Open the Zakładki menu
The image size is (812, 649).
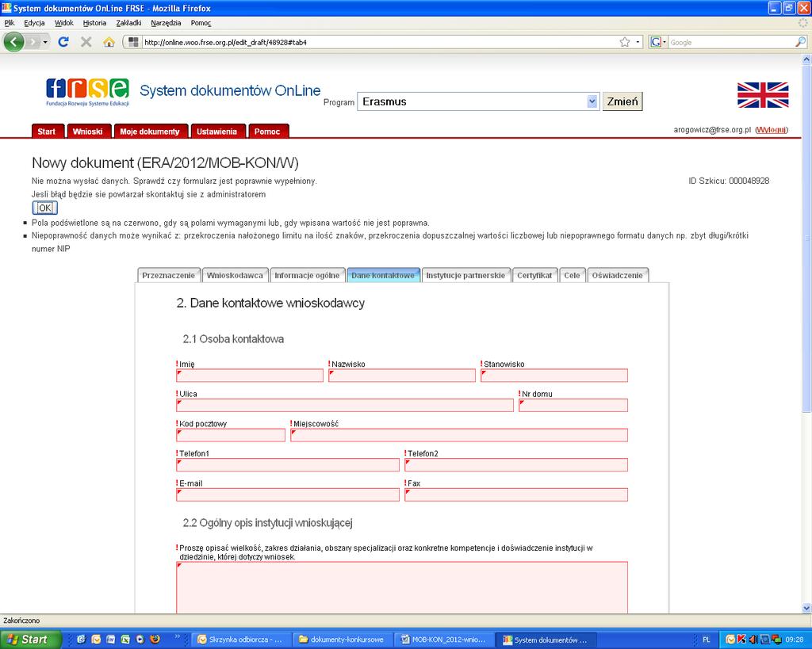pyautogui.click(x=128, y=23)
